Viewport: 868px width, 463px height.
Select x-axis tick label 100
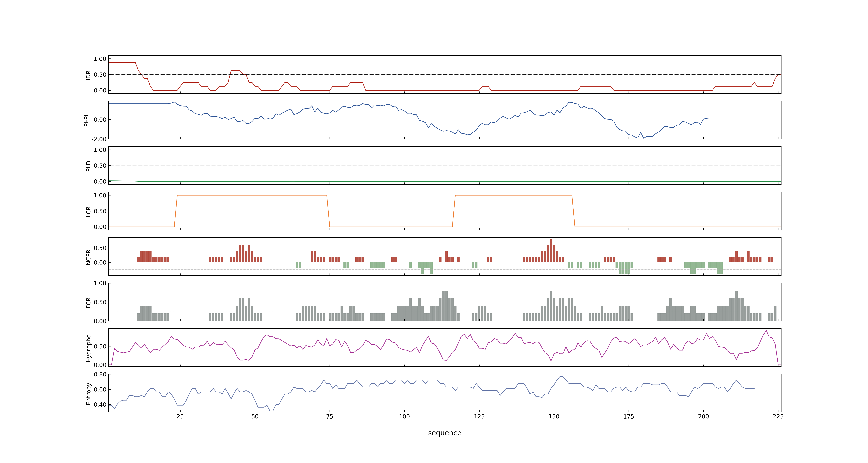coord(404,416)
